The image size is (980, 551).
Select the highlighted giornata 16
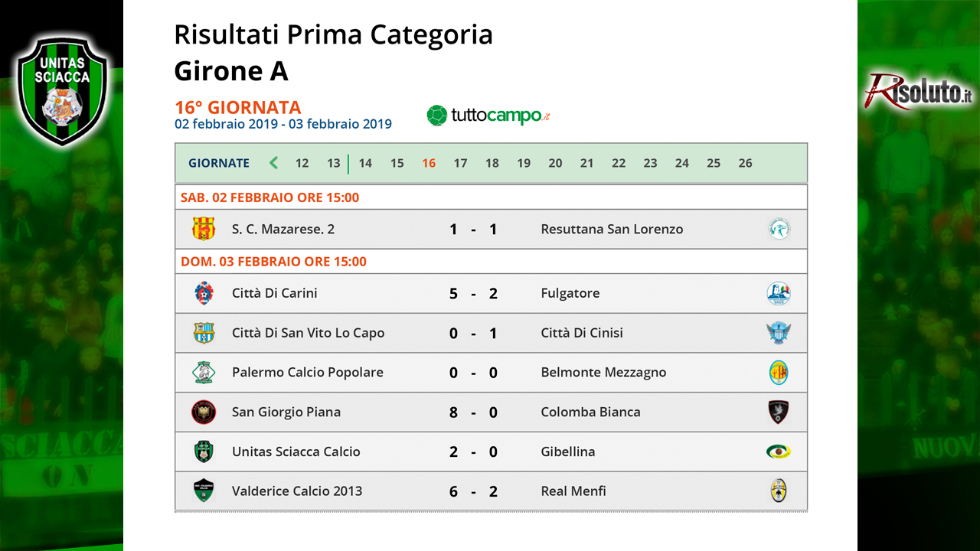429,163
